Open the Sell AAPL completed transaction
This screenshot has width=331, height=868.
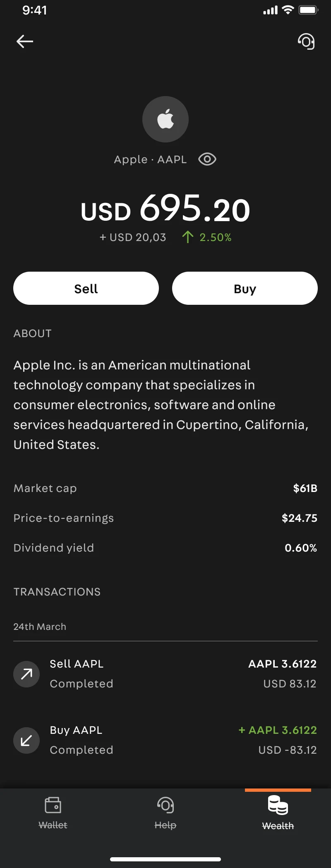[165, 674]
